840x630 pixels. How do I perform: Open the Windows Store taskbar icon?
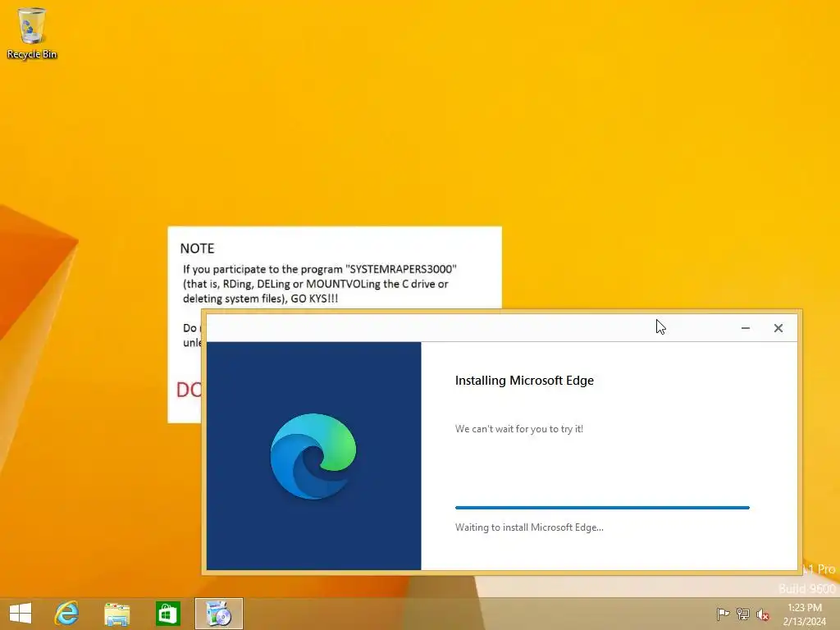click(x=167, y=614)
